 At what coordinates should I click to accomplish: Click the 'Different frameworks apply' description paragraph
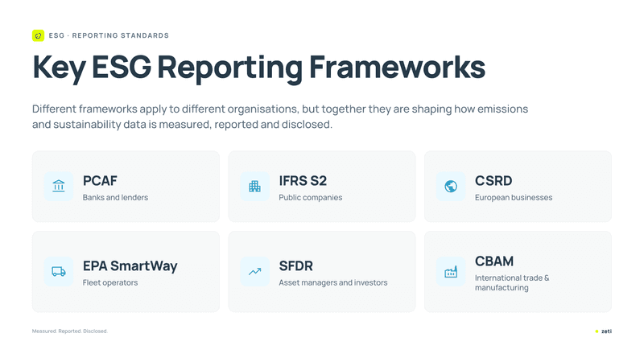tap(280, 117)
